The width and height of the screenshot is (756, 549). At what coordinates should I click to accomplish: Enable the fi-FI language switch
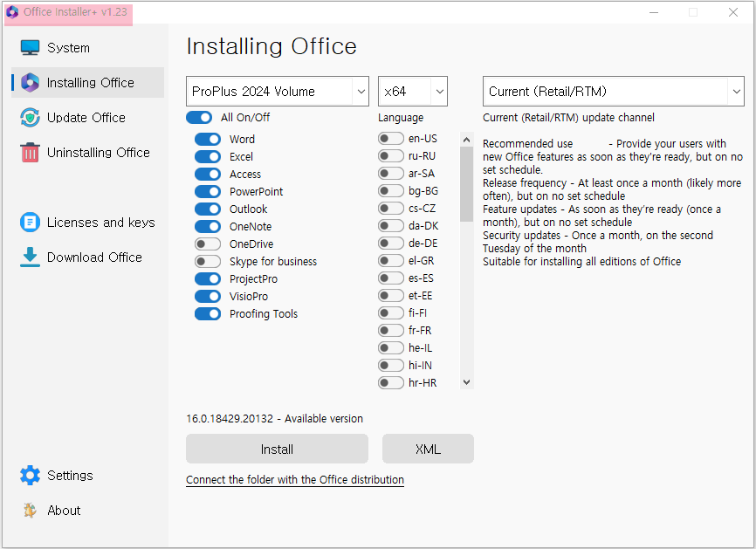coord(391,312)
